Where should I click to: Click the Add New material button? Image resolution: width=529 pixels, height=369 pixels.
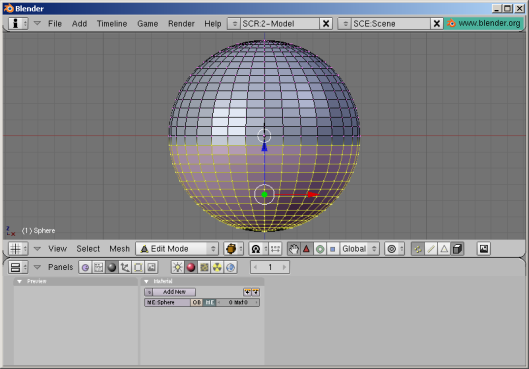[174, 292]
